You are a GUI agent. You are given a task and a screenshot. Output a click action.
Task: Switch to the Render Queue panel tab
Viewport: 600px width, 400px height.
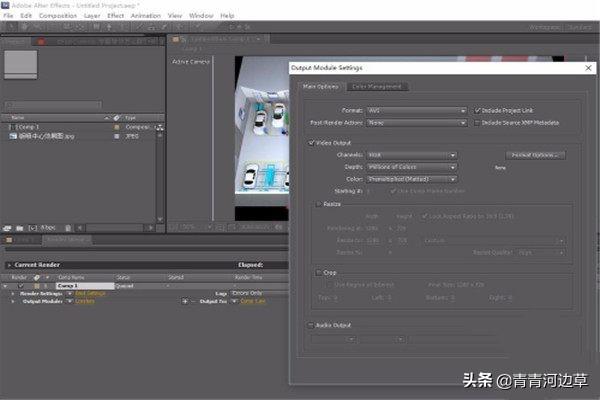66,240
